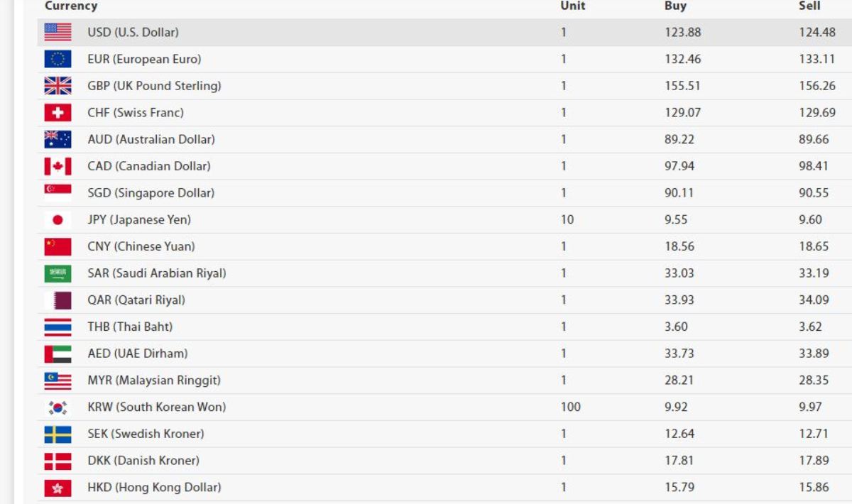Click the Australian flag icon
Image resolution: width=852 pixels, height=504 pixels.
[x=58, y=139]
